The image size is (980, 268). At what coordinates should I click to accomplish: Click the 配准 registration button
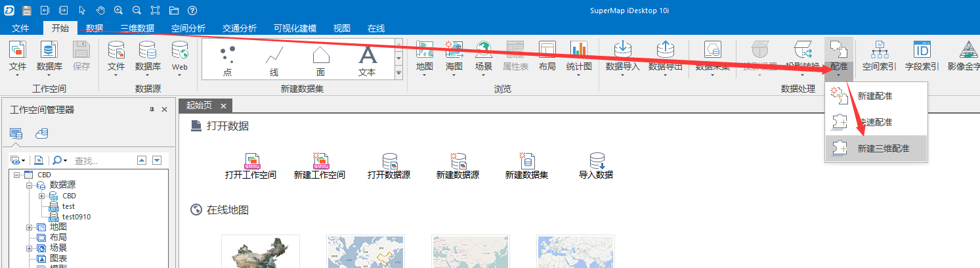click(839, 58)
